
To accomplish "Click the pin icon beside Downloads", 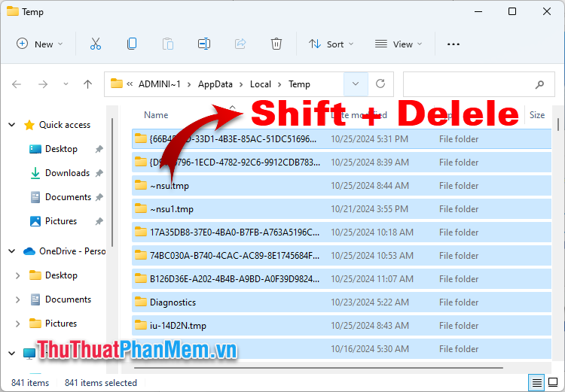I will (99, 173).
